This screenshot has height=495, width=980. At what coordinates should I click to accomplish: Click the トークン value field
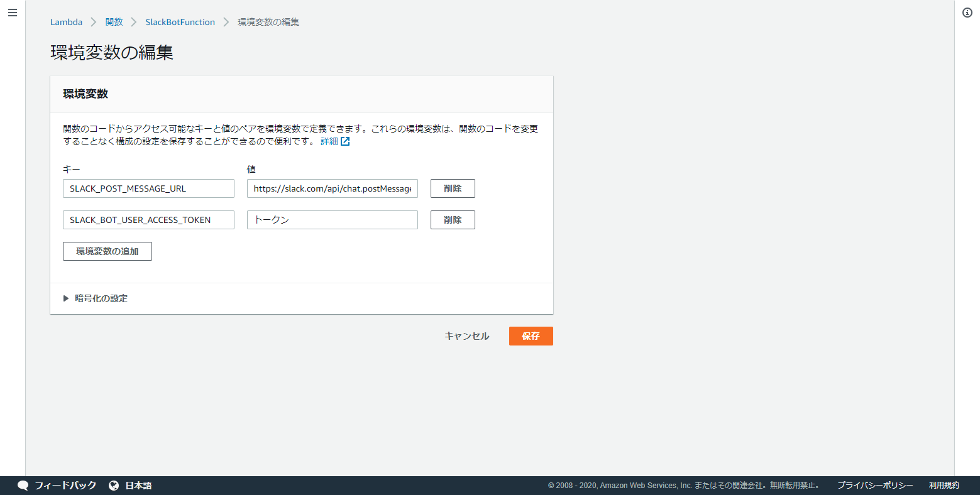tap(333, 220)
